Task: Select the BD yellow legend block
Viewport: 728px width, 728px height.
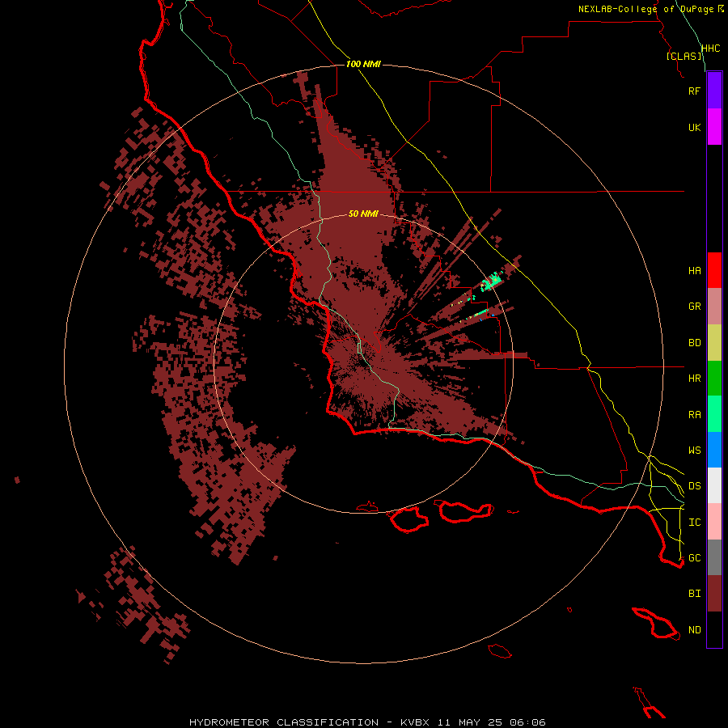Action: click(x=714, y=343)
